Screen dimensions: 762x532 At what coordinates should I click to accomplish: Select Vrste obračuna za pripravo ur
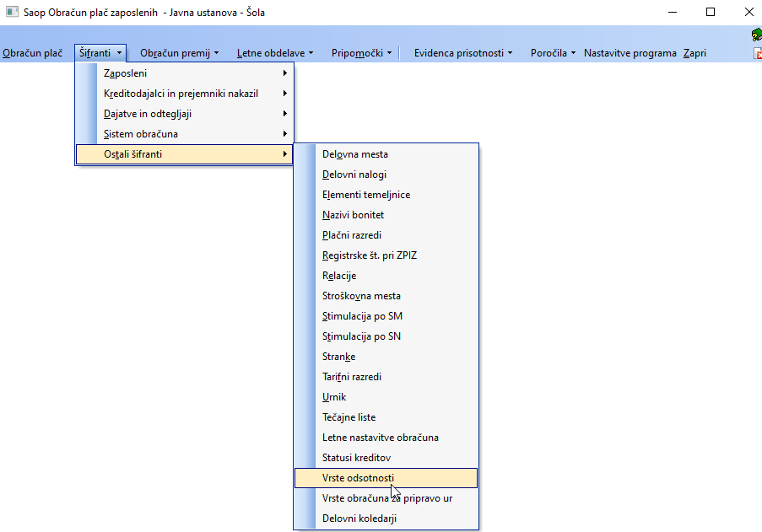386,498
